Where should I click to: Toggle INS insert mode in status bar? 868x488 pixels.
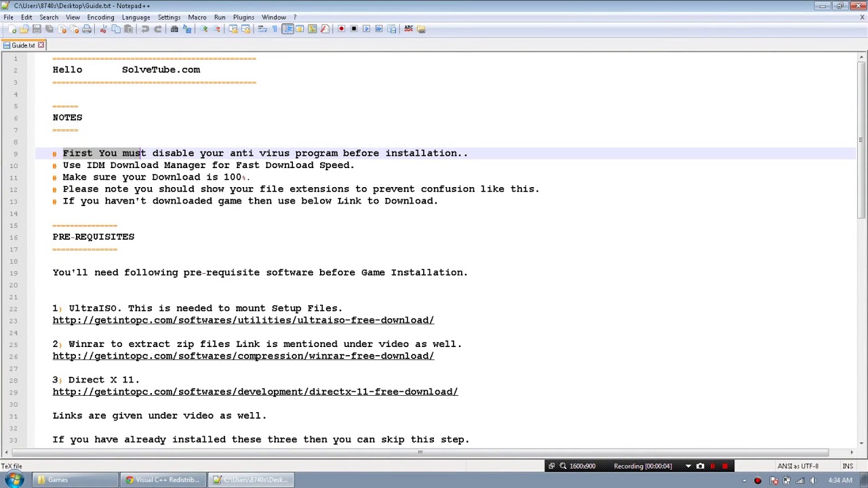coord(848,466)
